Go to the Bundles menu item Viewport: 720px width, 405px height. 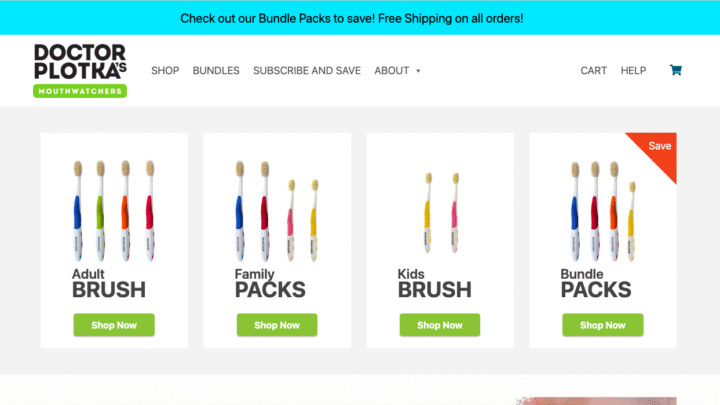tap(216, 71)
